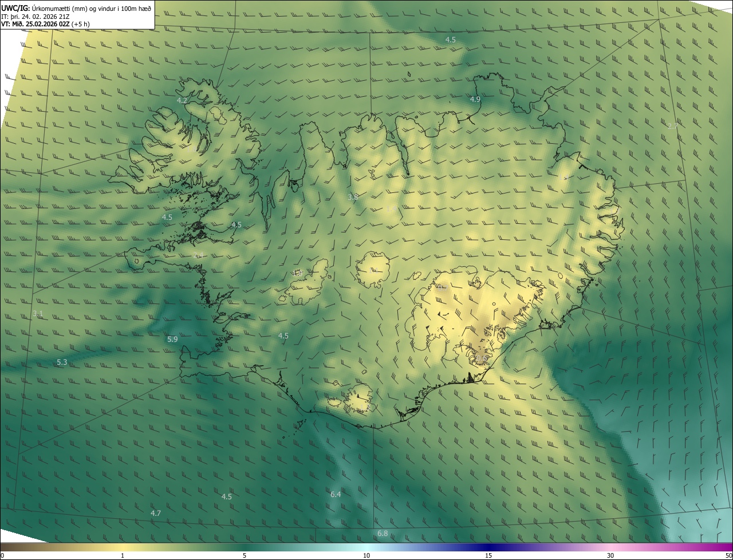
Task: Click the '15' tick on the color scale
Action: pyautogui.click(x=488, y=555)
